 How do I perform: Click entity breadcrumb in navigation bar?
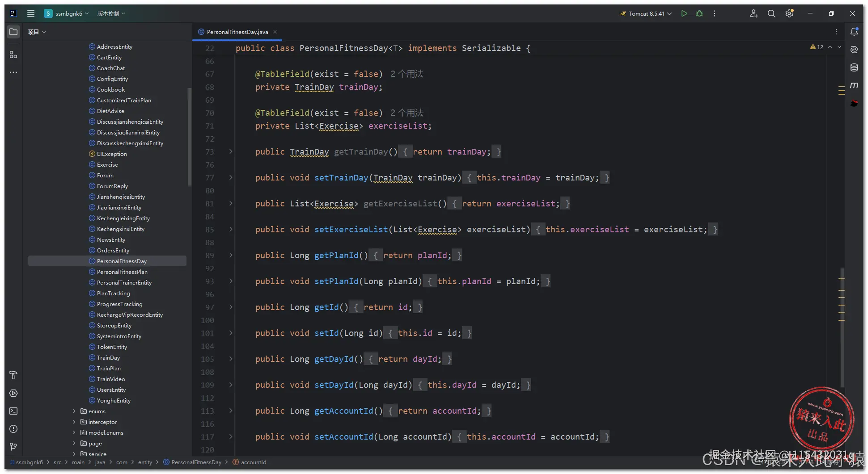tap(145, 462)
